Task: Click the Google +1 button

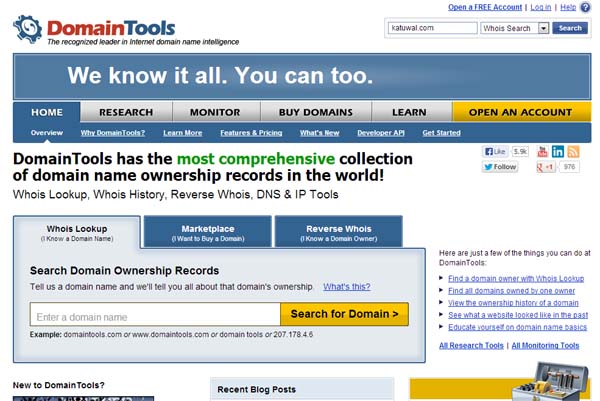Action: 546,167
